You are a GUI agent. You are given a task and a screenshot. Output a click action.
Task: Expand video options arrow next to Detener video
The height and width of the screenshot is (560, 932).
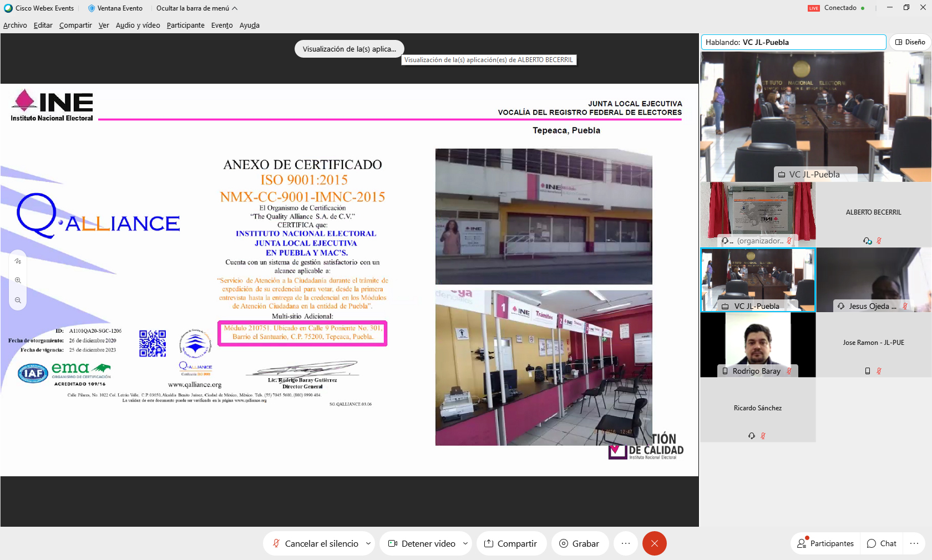tap(465, 543)
